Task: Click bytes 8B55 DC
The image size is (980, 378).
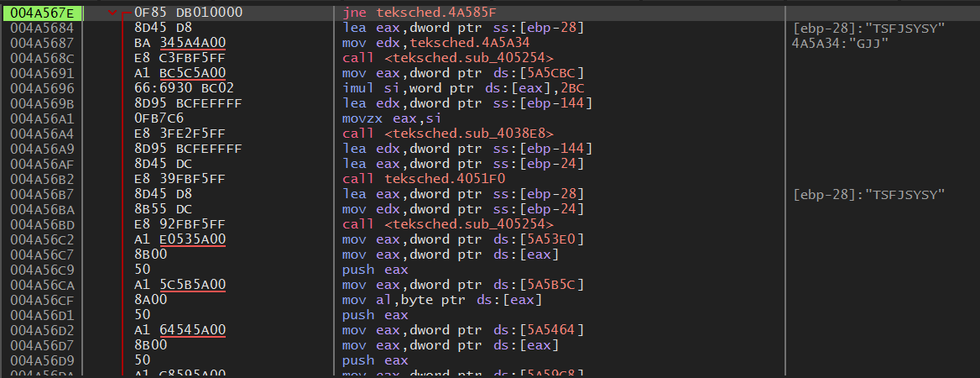Action: click(163, 209)
